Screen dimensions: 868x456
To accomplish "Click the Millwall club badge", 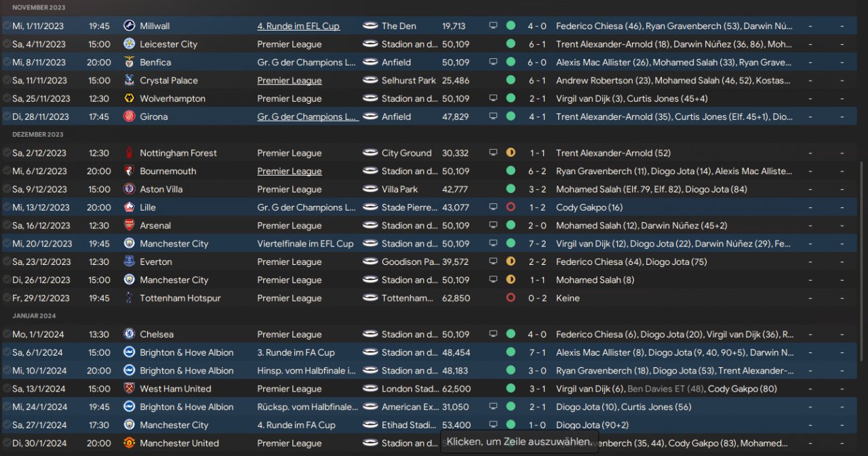I will tap(129, 26).
